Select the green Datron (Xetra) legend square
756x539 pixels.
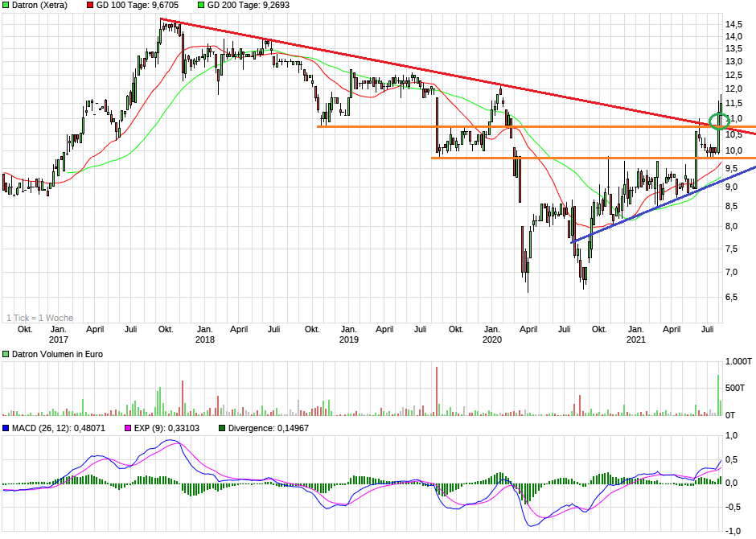coord(7,6)
